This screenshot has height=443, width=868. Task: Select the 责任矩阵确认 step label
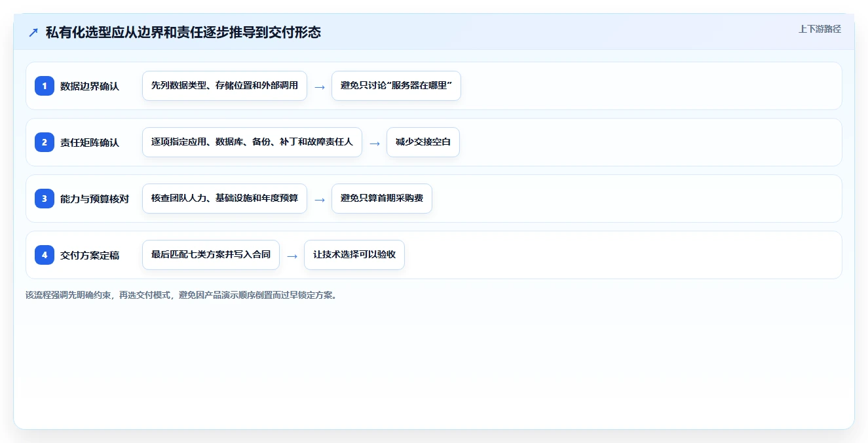click(x=90, y=142)
